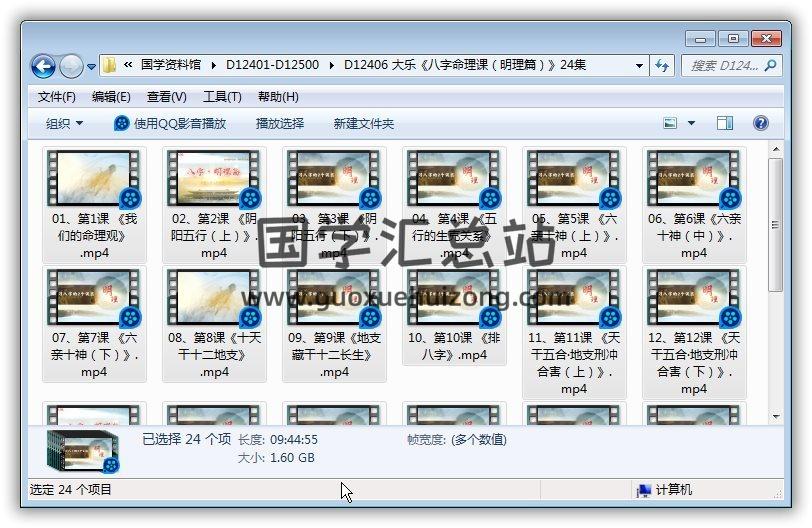Open the recent pages dropdown arrow

pyautogui.click(x=92, y=67)
